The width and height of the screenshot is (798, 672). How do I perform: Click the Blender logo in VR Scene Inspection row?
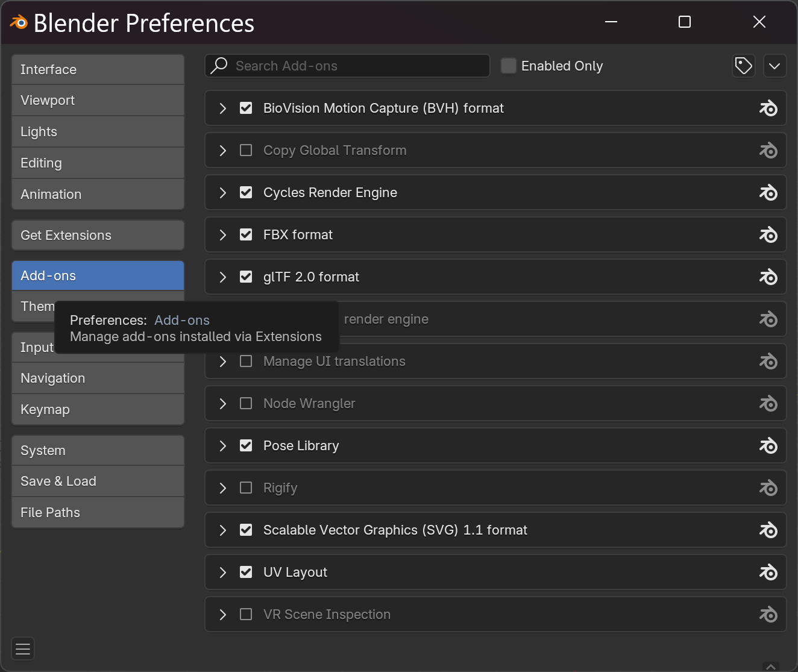coord(768,615)
